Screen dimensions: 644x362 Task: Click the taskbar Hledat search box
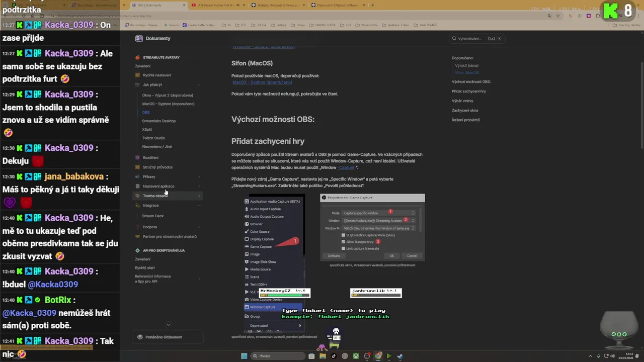279,356
